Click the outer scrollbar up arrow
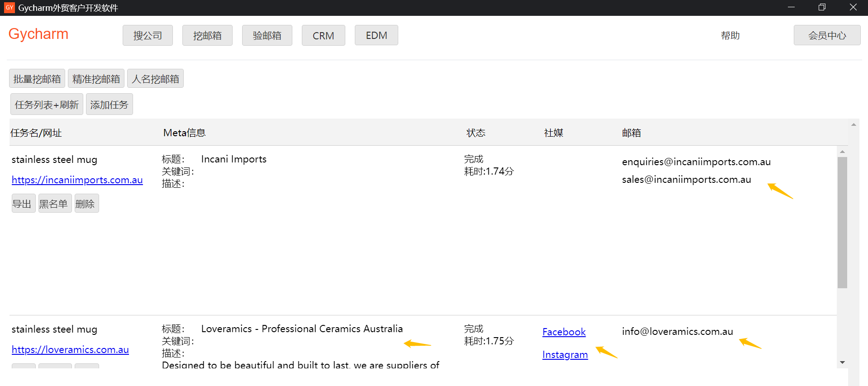The image size is (868, 386). click(854, 124)
